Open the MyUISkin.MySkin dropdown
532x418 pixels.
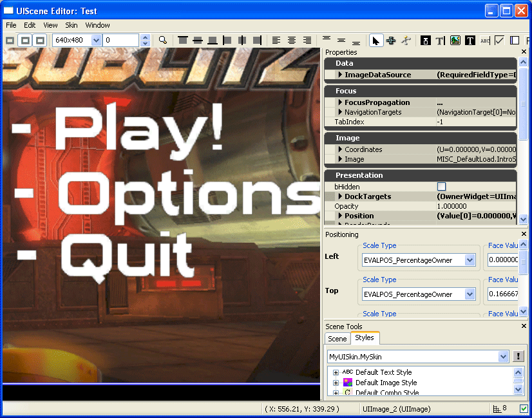pyautogui.click(x=504, y=356)
